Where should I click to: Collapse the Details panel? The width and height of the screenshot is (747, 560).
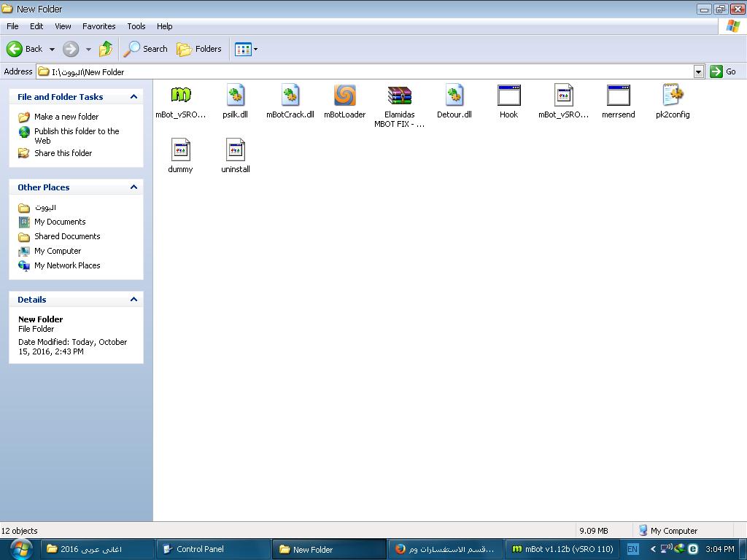pyautogui.click(x=134, y=300)
